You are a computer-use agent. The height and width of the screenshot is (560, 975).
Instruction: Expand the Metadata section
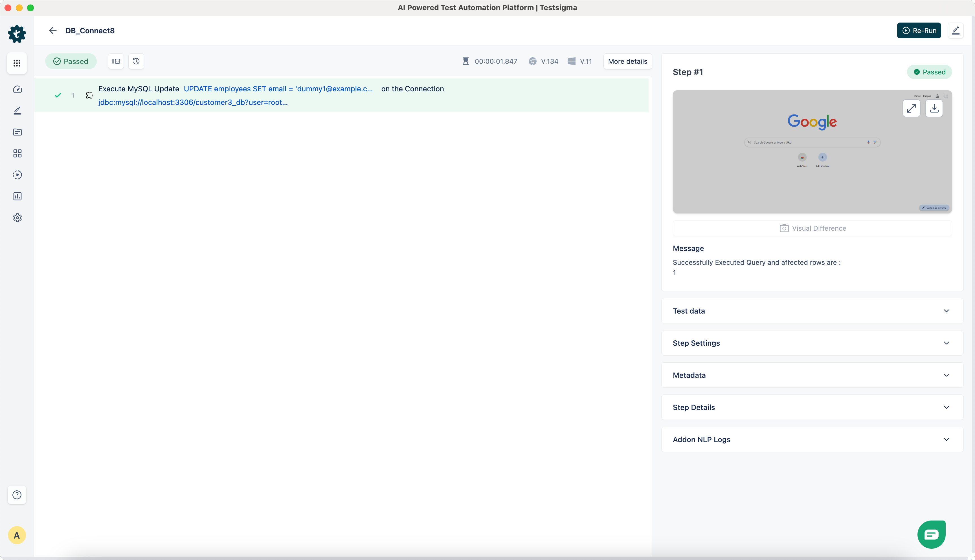pos(812,375)
